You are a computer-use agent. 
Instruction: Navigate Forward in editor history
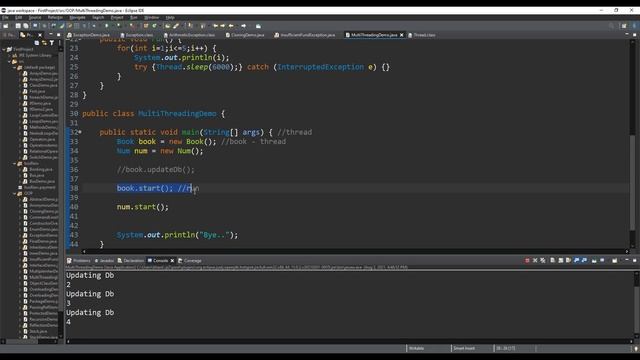244,26
